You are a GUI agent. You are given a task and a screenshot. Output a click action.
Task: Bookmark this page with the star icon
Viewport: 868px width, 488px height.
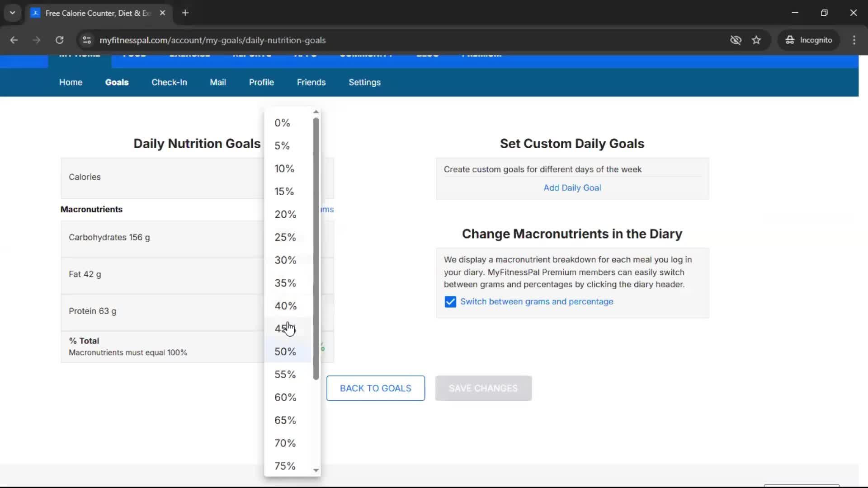pyautogui.click(x=756, y=40)
